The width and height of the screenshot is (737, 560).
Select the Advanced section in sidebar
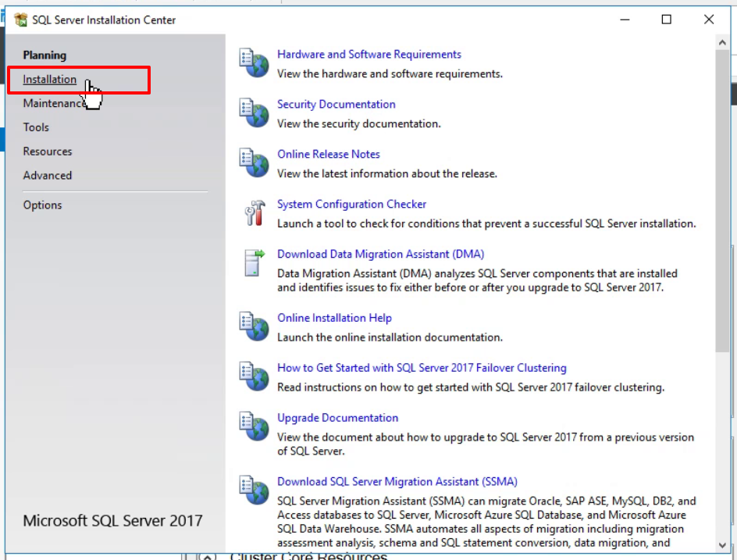(x=48, y=176)
